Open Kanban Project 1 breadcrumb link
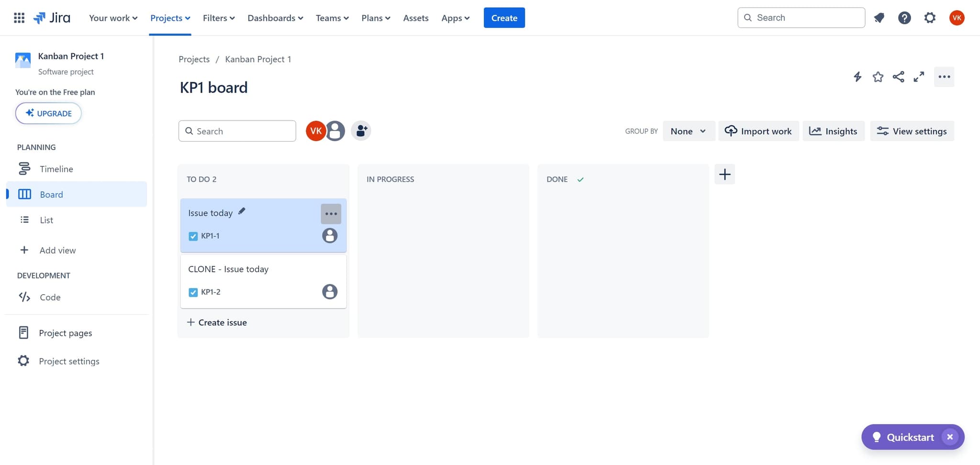Screen dimensions: 980x465 tap(258, 59)
